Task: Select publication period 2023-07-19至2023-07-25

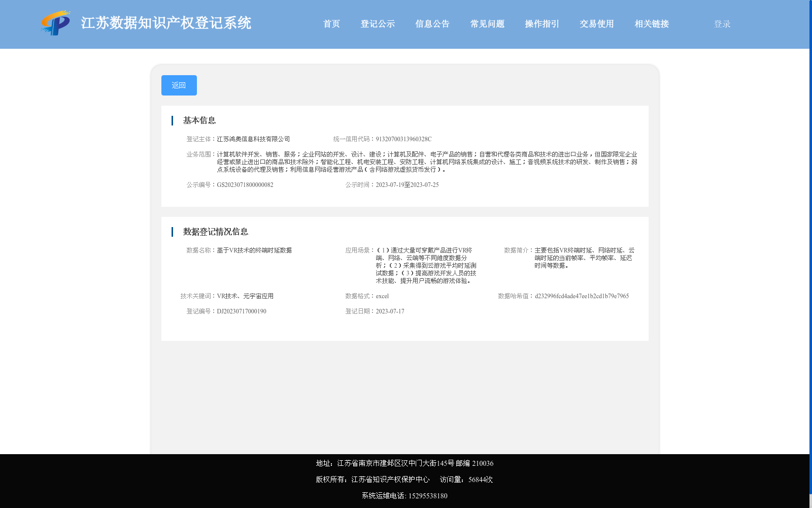Action: click(x=407, y=185)
